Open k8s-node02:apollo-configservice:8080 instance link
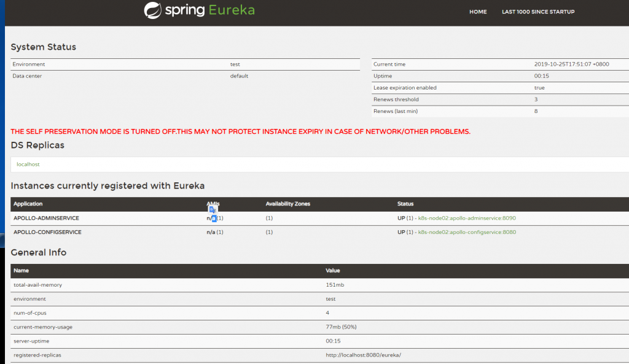Viewport: 629px width, 364px height. pos(467,232)
